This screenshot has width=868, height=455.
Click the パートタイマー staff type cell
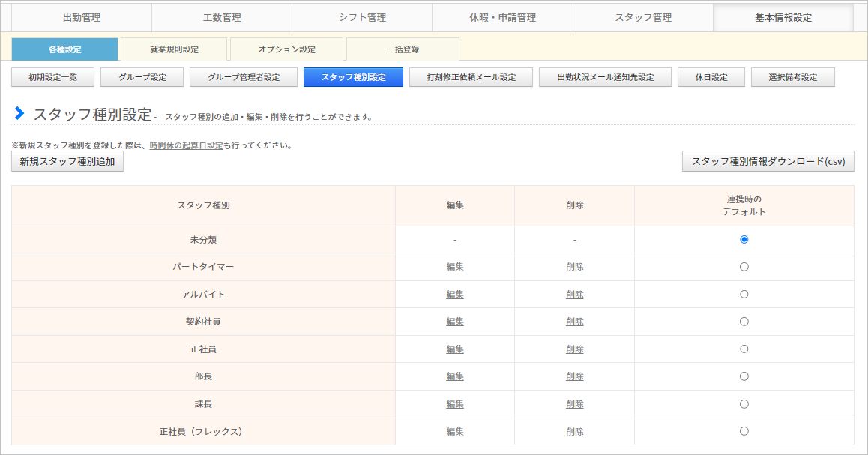[203, 267]
